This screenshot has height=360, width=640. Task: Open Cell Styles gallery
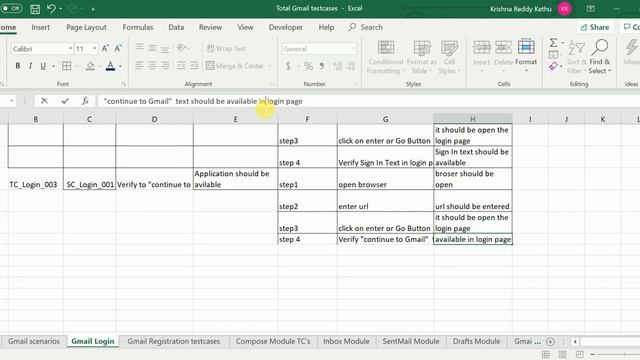[449, 57]
